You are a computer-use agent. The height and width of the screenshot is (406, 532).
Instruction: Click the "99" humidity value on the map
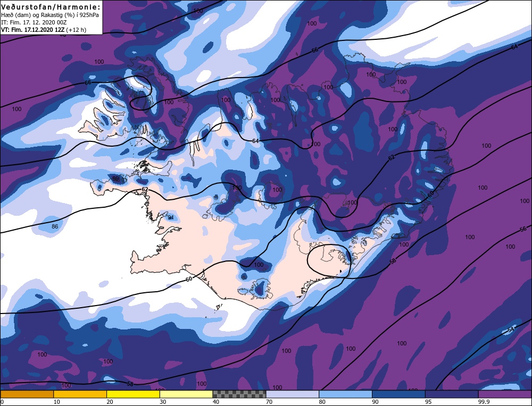pos(115,179)
